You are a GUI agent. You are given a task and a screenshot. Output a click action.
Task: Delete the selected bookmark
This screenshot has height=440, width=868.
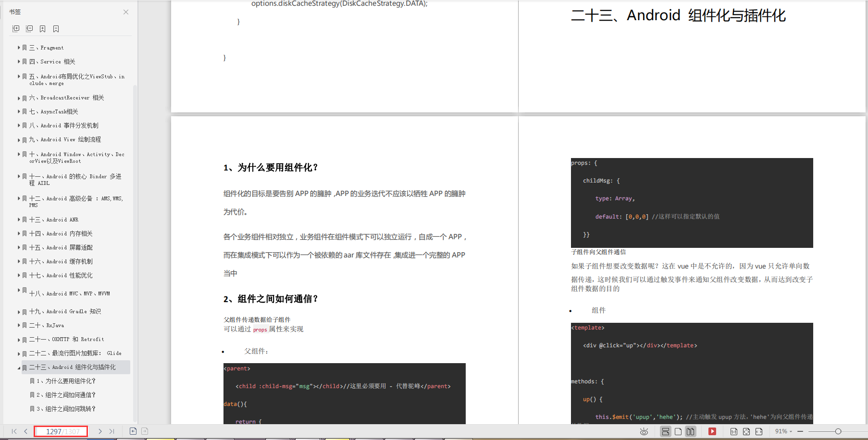tap(56, 29)
